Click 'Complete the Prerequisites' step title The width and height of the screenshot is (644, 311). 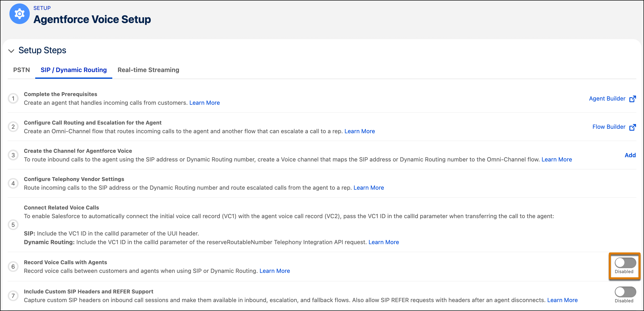click(x=60, y=94)
